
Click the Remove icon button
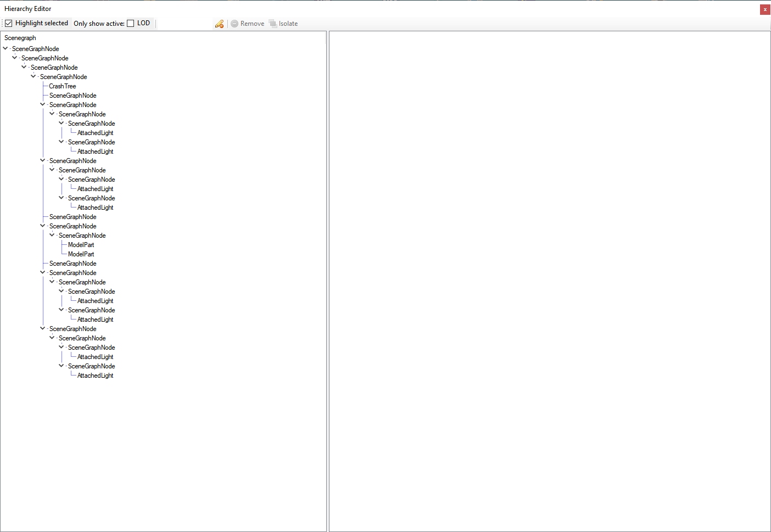point(234,24)
